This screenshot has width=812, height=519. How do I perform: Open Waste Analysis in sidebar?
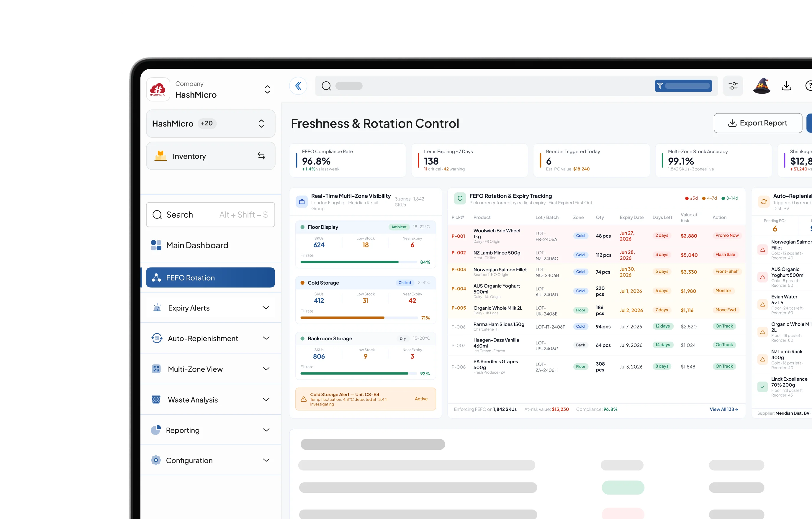click(211, 400)
